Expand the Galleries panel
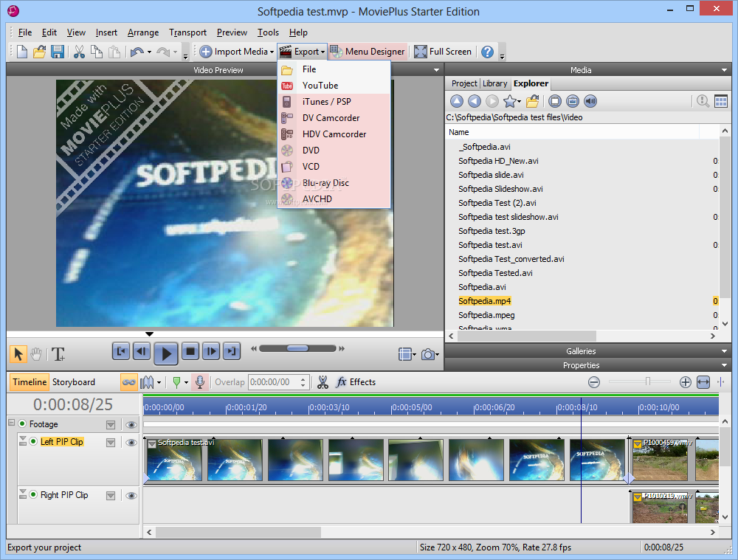The width and height of the screenshot is (738, 560). 724,351
